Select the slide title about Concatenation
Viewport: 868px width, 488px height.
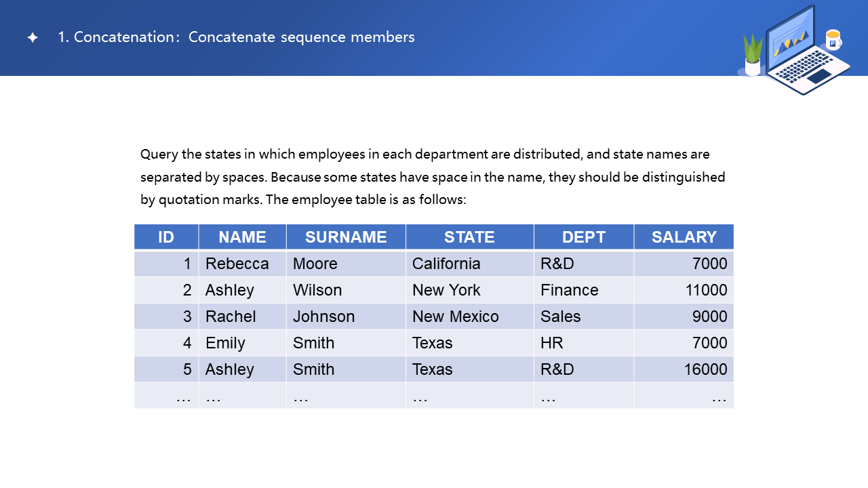(236, 37)
